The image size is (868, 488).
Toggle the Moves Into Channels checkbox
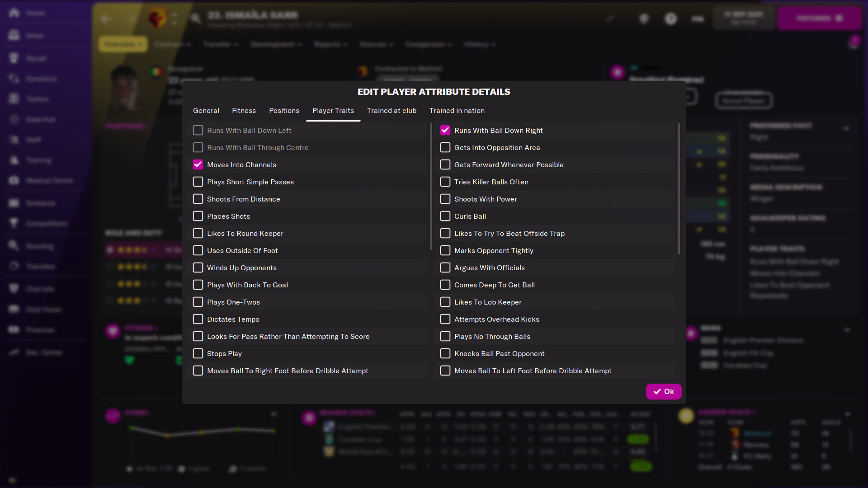pos(197,164)
